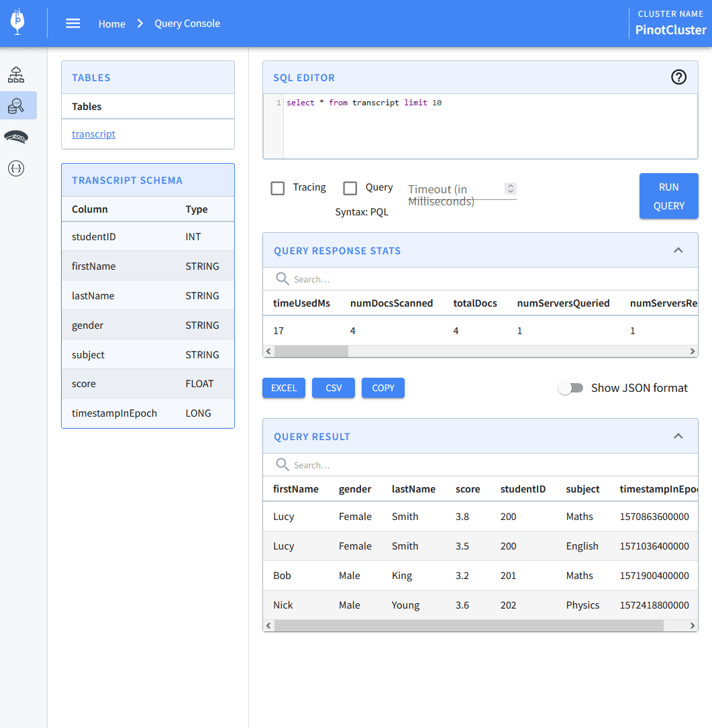Click Query Console breadcrumb
The height and width of the screenshot is (728, 712).
(x=187, y=23)
